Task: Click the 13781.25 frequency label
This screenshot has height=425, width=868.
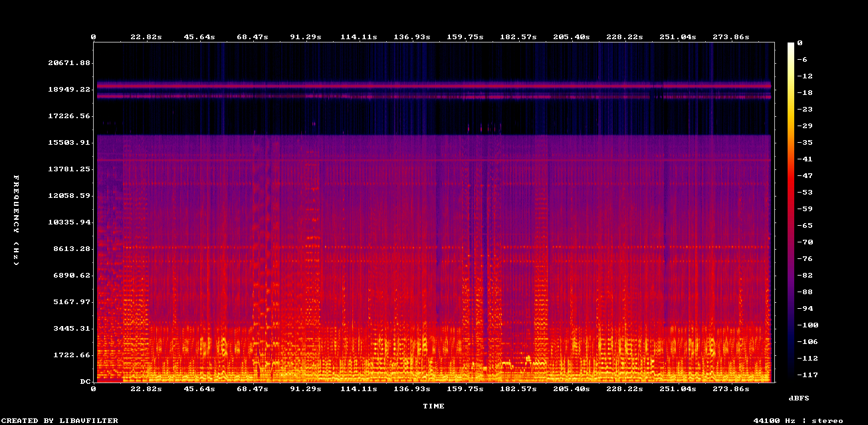Action: coord(70,169)
